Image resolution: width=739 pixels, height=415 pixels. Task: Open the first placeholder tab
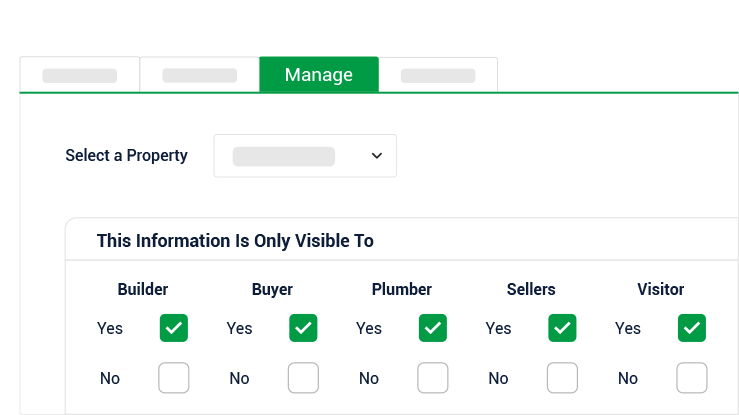tap(80, 75)
